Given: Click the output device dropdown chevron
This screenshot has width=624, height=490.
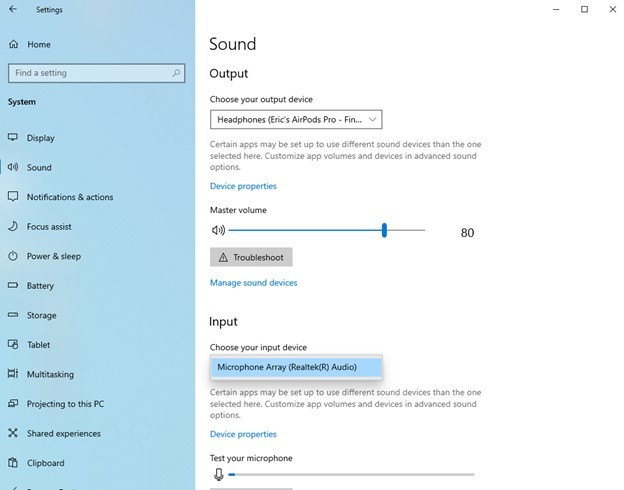Looking at the screenshot, I should (x=372, y=119).
